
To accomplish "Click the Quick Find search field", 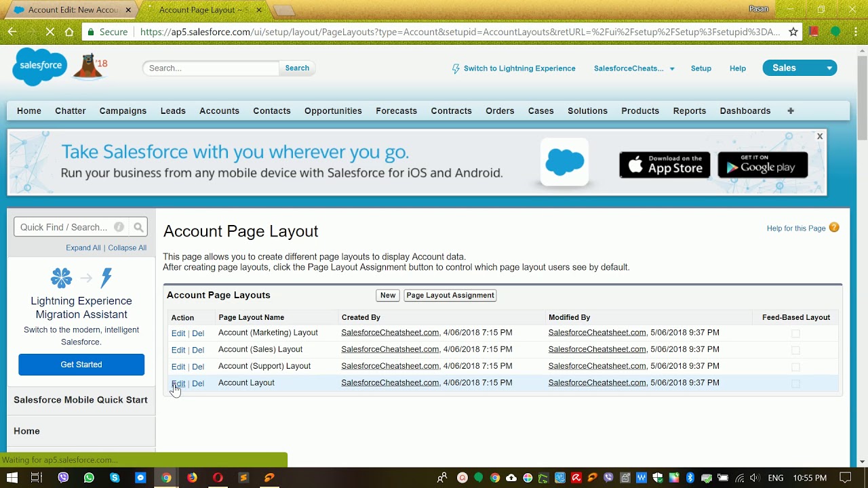I will [x=64, y=227].
